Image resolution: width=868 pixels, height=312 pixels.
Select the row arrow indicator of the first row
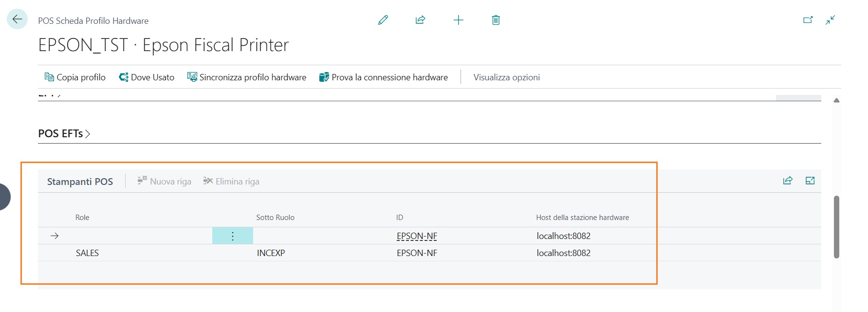55,236
